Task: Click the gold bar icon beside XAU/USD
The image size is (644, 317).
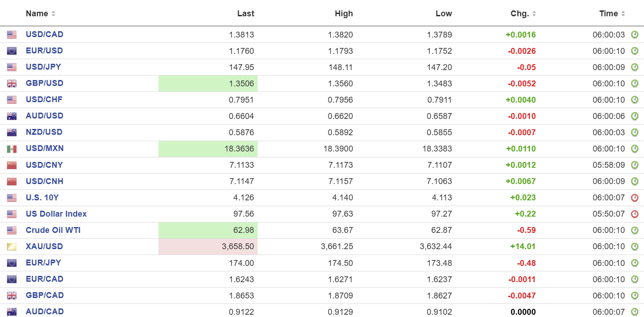Action: tap(12, 246)
